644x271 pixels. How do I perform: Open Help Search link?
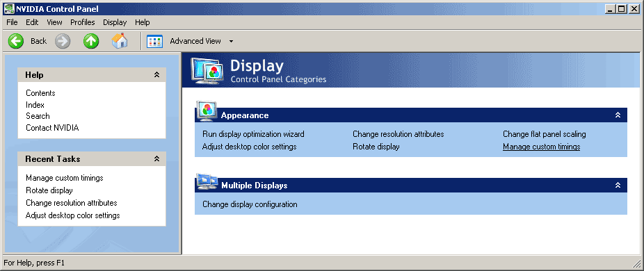[x=38, y=116]
